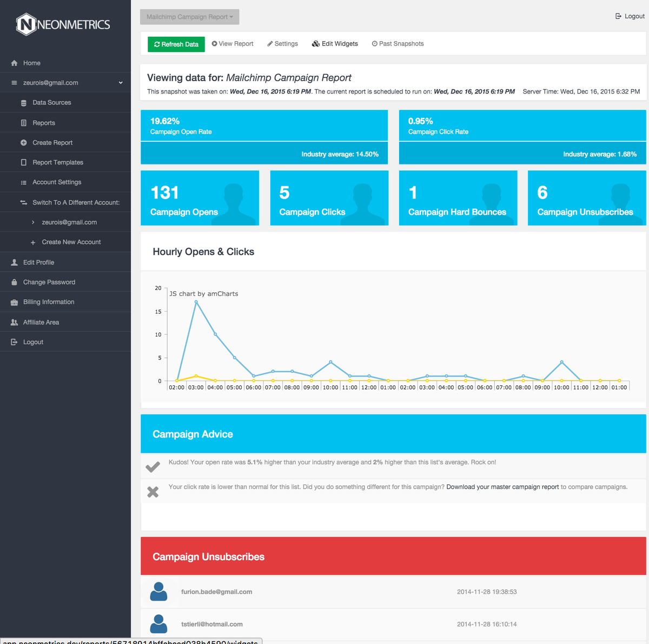The width and height of the screenshot is (649, 644).
Task: Click the 131 Campaign Opens tile
Action: click(x=200, y=198)
